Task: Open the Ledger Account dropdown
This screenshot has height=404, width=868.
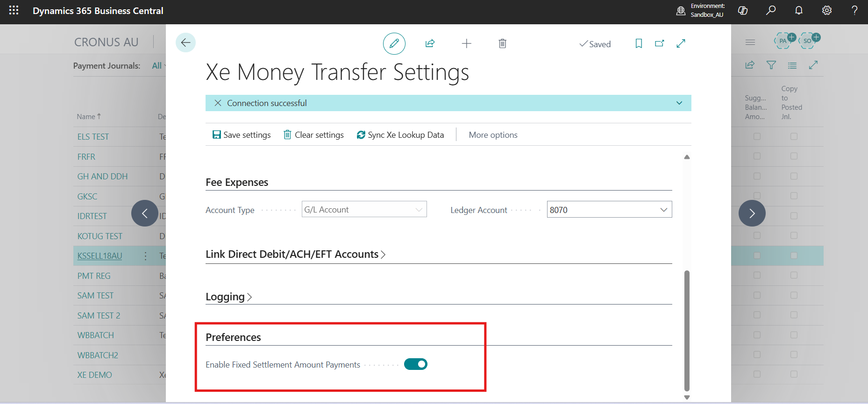Action: pyautogui.click(x=663, y=210)
